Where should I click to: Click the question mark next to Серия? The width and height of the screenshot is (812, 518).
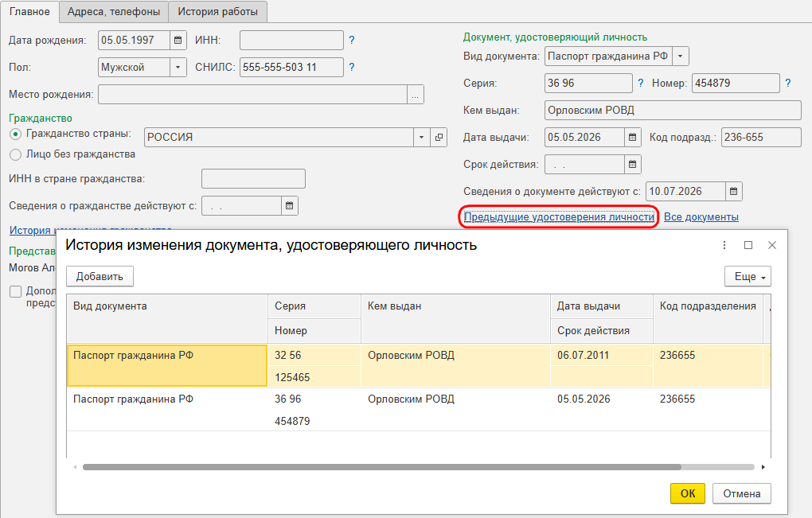pyautogui.click(x=641, y=83)
